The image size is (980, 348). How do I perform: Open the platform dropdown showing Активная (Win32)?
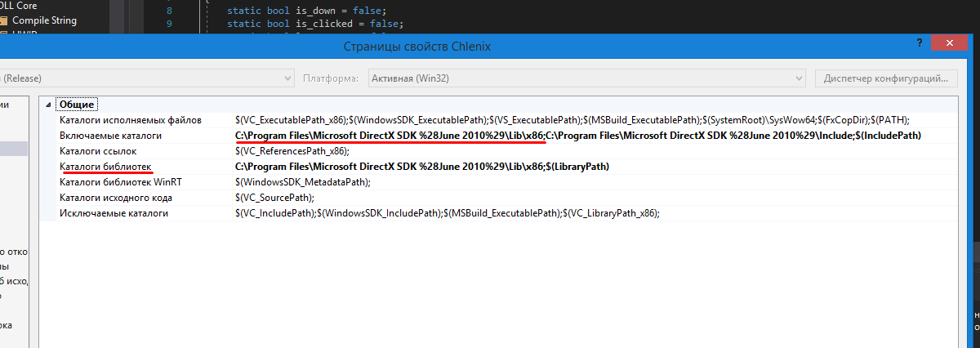[586, 78]
